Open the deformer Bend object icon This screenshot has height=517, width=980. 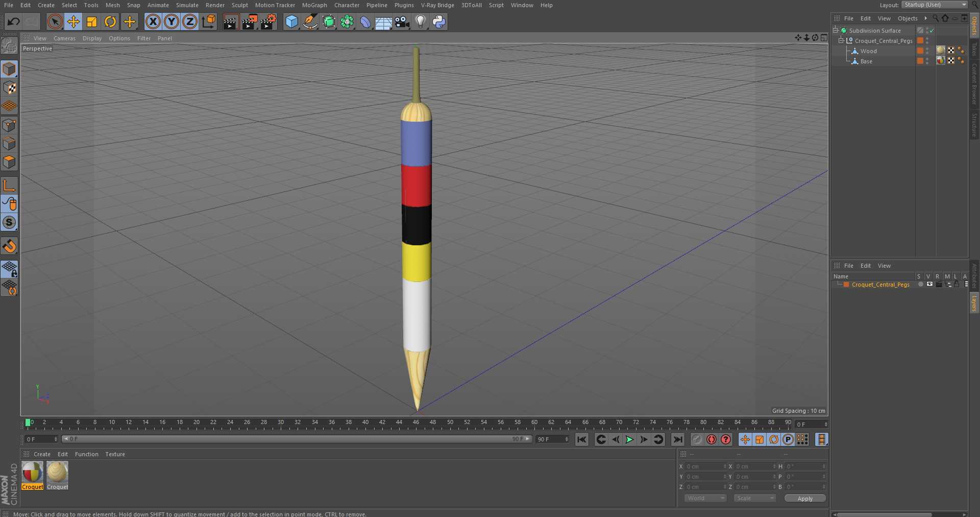365,21
